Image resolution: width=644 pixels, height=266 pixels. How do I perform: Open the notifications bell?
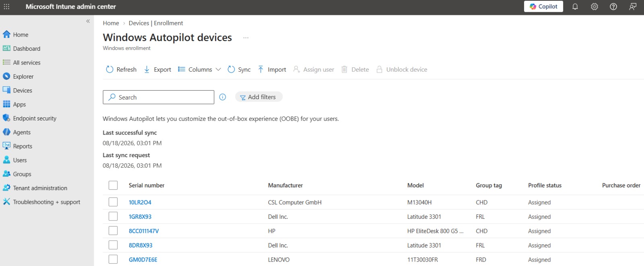(x=575, y=6)
